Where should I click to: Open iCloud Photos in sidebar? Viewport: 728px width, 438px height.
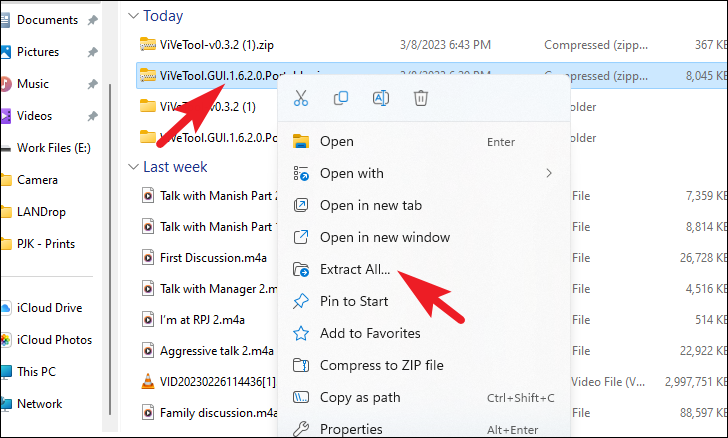54,340
